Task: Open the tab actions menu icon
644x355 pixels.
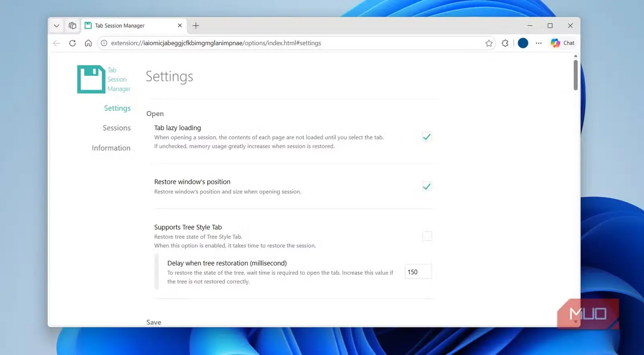Action: (x=72, y=26)
